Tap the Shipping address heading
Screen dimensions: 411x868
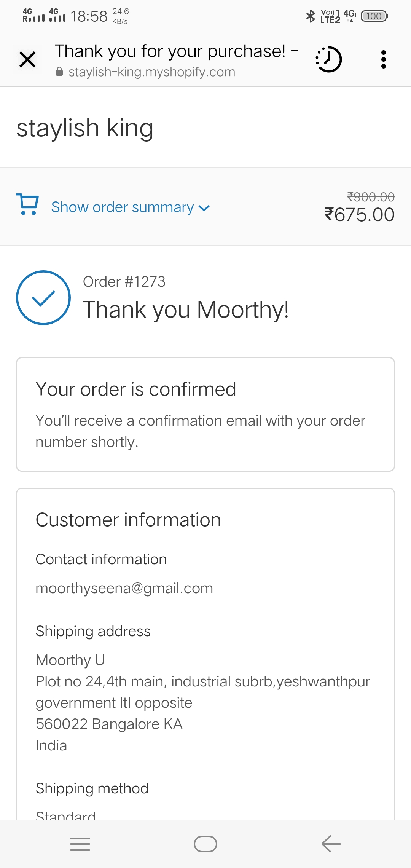(x=93, y=631)
